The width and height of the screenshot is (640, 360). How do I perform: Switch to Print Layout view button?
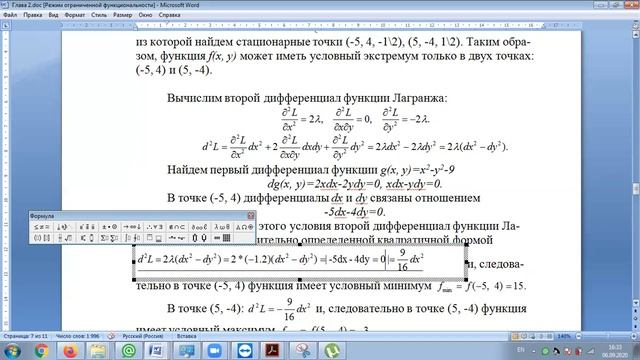tap(516, 336)
